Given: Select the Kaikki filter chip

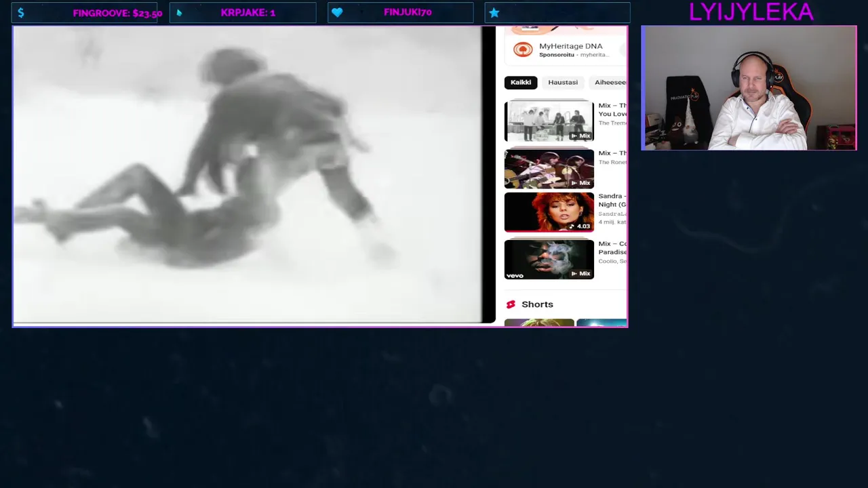Looking at the screenshot, I should click(521, 83).
